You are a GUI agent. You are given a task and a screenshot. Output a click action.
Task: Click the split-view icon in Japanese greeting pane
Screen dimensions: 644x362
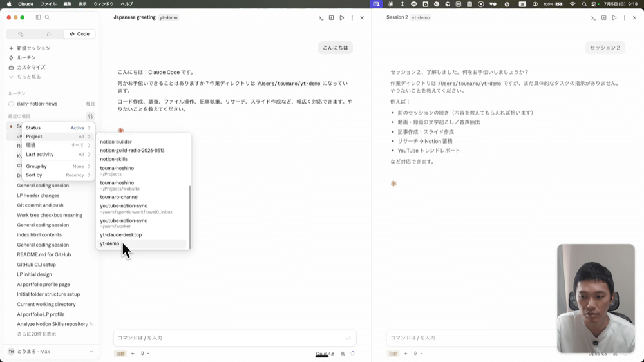point(332,17)
